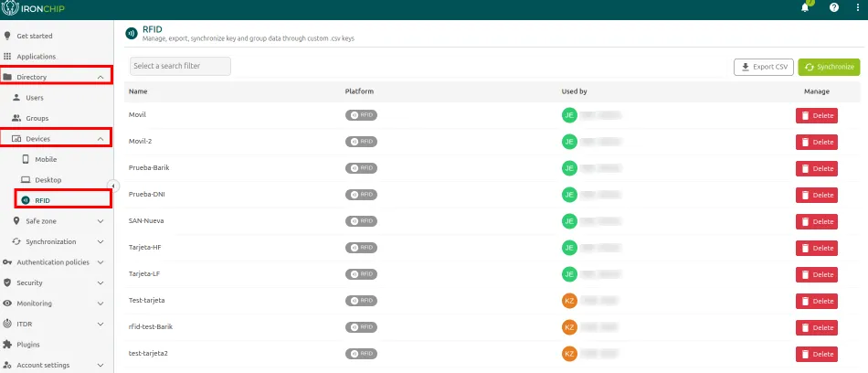Click the Ironchip logo
The width and height of the screenshot is (868, 373).
(34, 8)
